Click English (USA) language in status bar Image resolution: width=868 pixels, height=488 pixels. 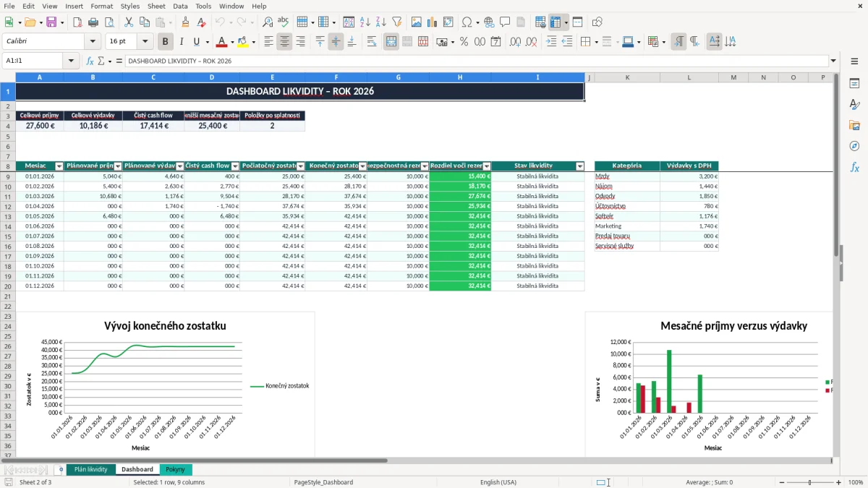click(498, 482)
